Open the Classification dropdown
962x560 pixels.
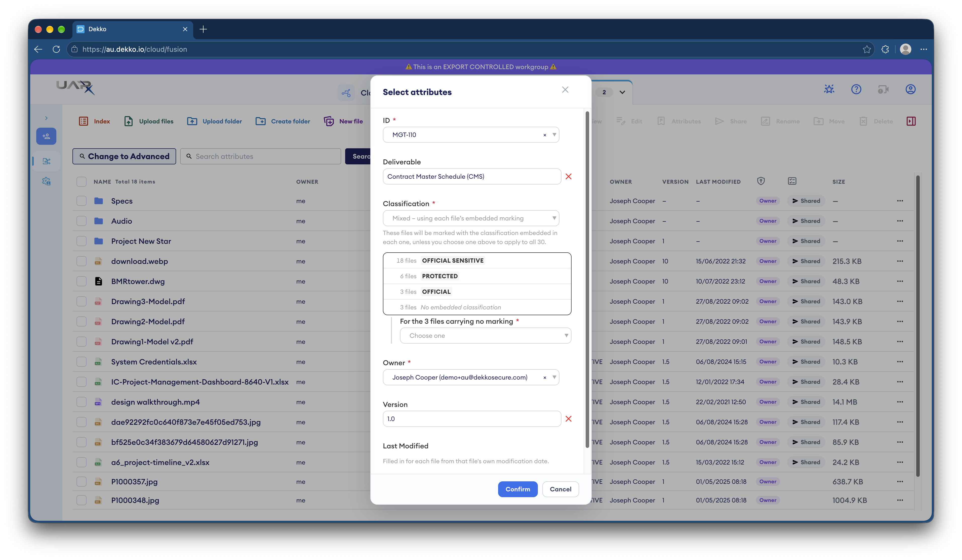point(471,218)
